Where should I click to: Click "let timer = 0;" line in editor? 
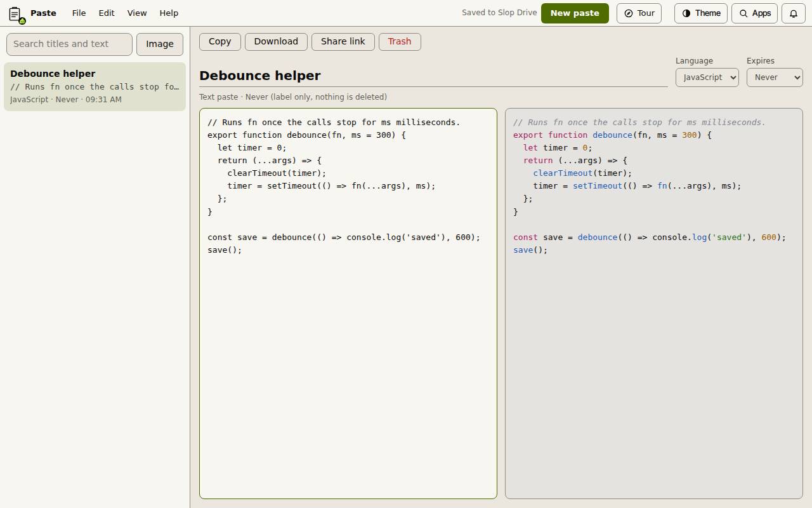coord(252,148)
